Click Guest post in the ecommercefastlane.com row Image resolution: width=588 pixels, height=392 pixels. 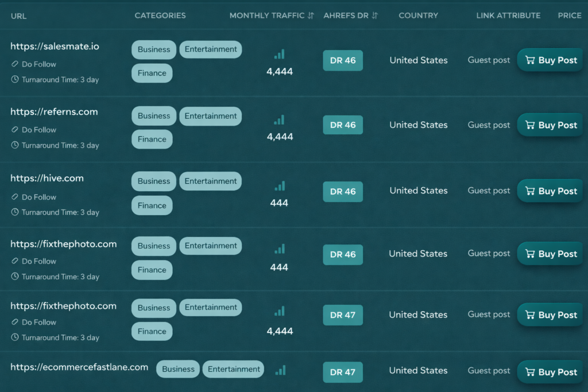point(489,370)
